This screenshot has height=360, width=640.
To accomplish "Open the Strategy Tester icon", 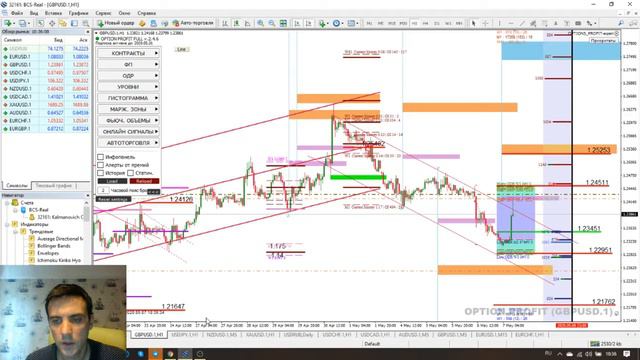I will (x=85, y=23).
